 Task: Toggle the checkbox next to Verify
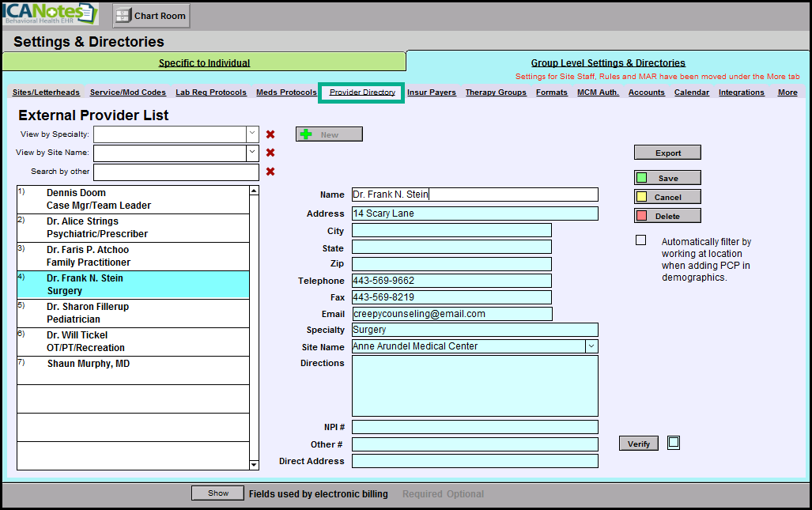[674, 443]
